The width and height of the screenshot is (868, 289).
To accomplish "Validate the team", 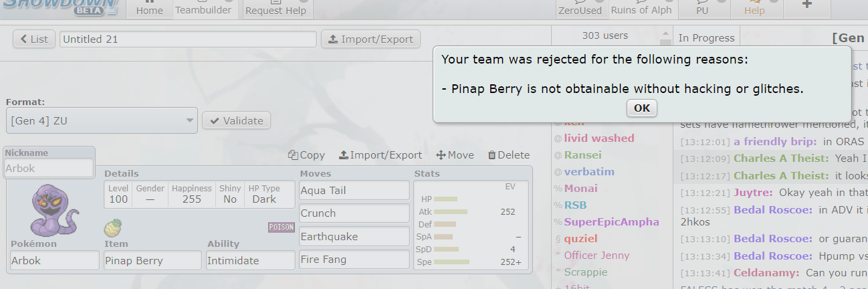I will coord(236,120).
